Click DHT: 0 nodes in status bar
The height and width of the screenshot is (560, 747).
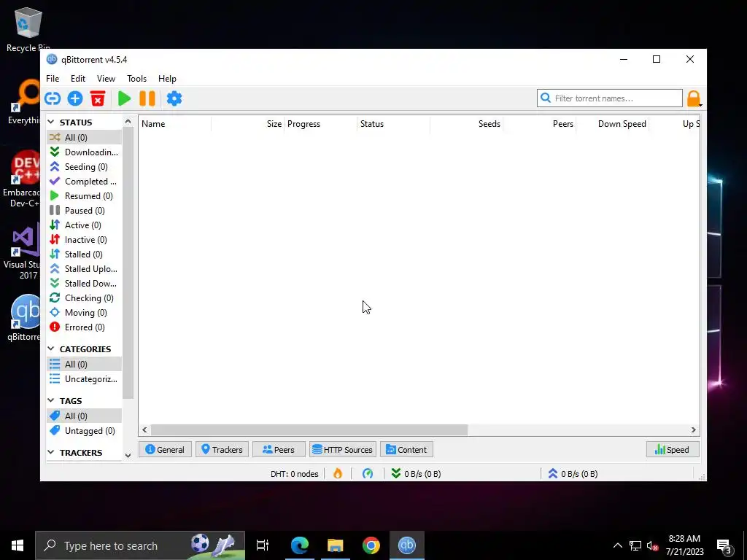[x=295, y=474]
